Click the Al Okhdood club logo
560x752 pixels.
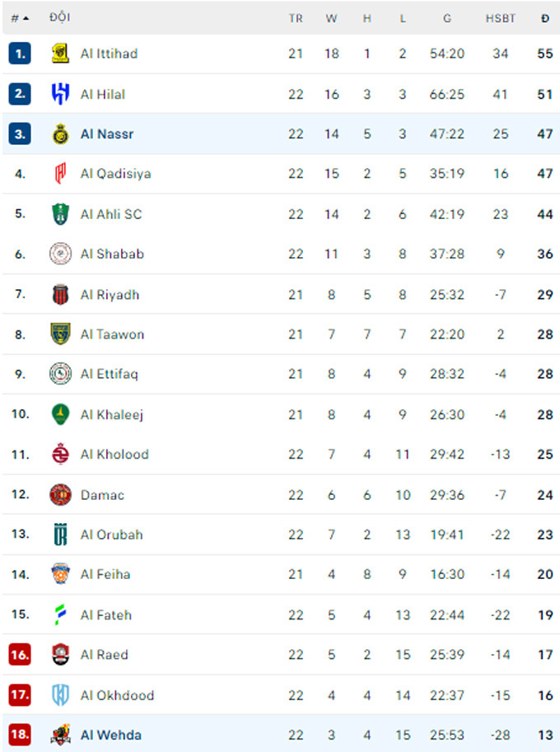pyautogui.click(x=60, y=695)
